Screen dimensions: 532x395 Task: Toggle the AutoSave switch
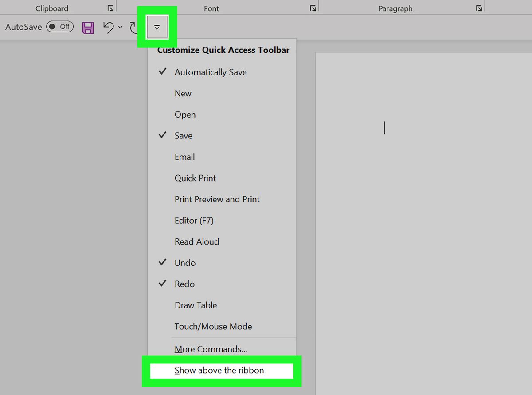coord(60,27)
